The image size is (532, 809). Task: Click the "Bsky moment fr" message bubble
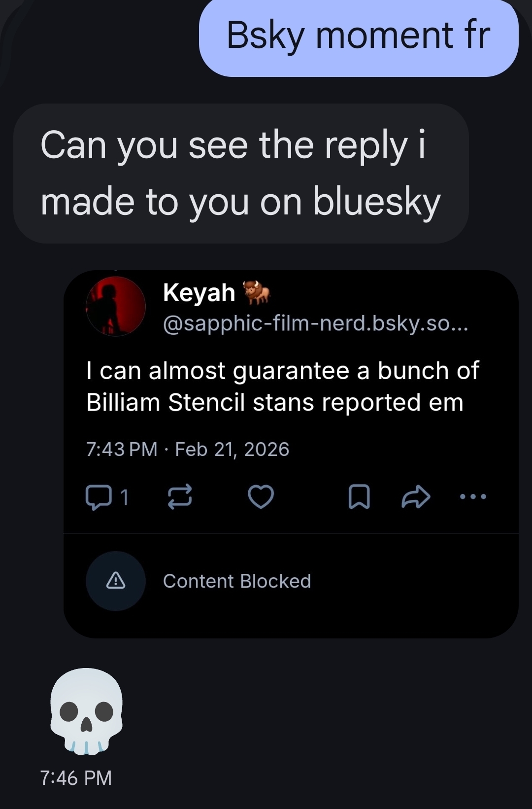click(x=358, y=35)
